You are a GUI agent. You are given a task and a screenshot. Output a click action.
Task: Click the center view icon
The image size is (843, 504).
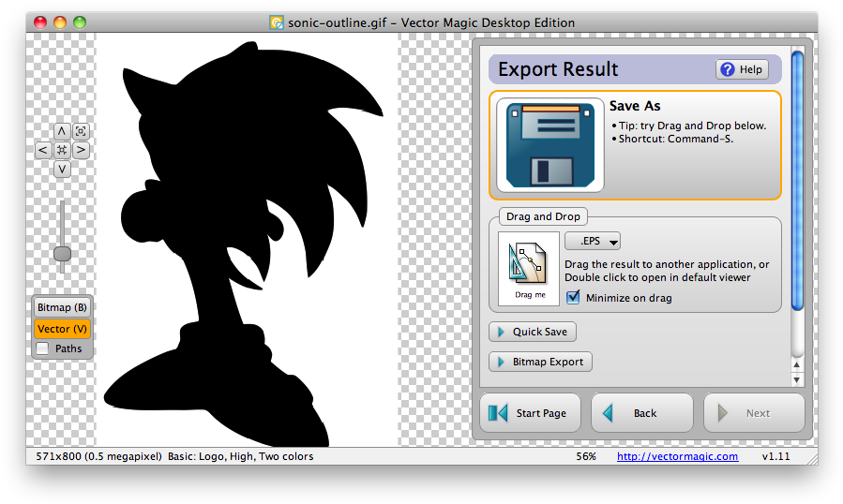pos(62,150)
